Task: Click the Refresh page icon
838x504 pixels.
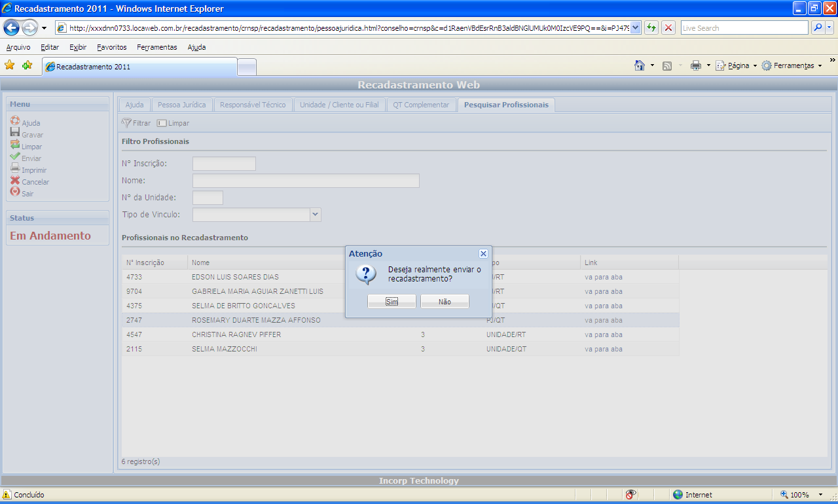Action: tap(651, 27)
